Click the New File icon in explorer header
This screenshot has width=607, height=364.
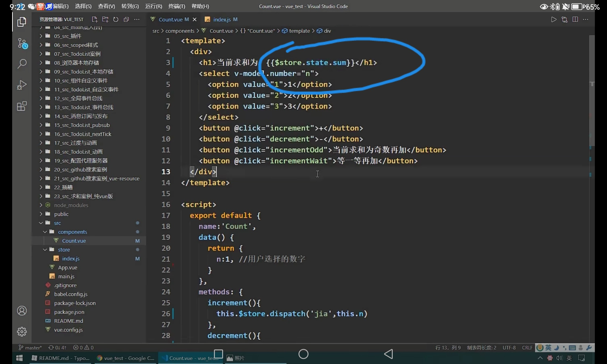click(95, 19)
